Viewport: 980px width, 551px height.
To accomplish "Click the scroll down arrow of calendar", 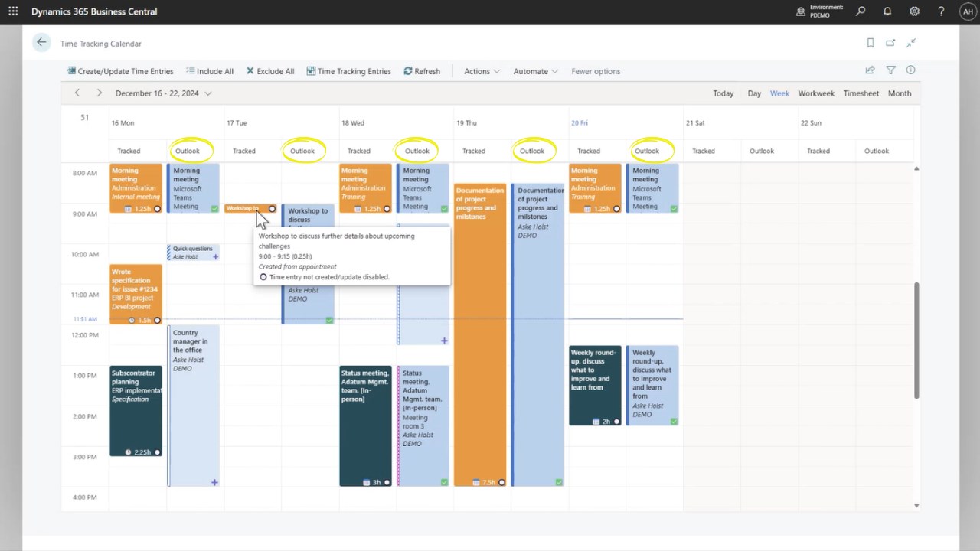I will (x=916, y=505).
